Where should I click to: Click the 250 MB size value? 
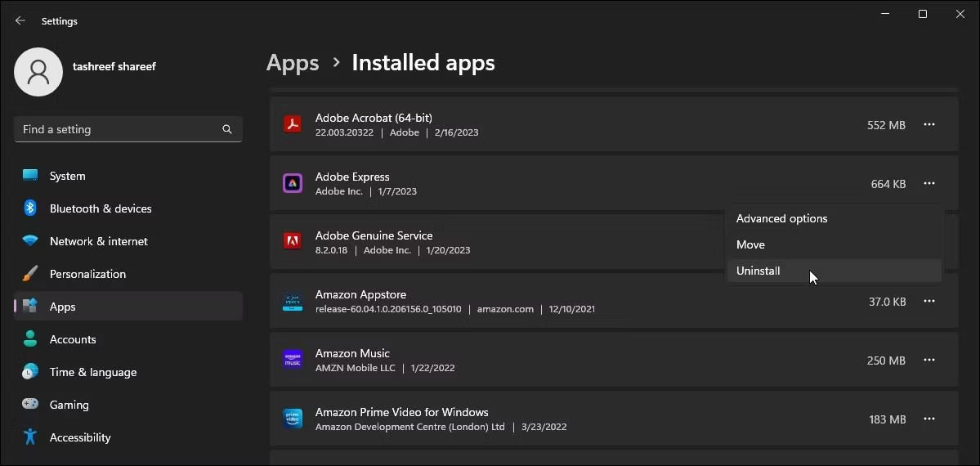(886, 361)
